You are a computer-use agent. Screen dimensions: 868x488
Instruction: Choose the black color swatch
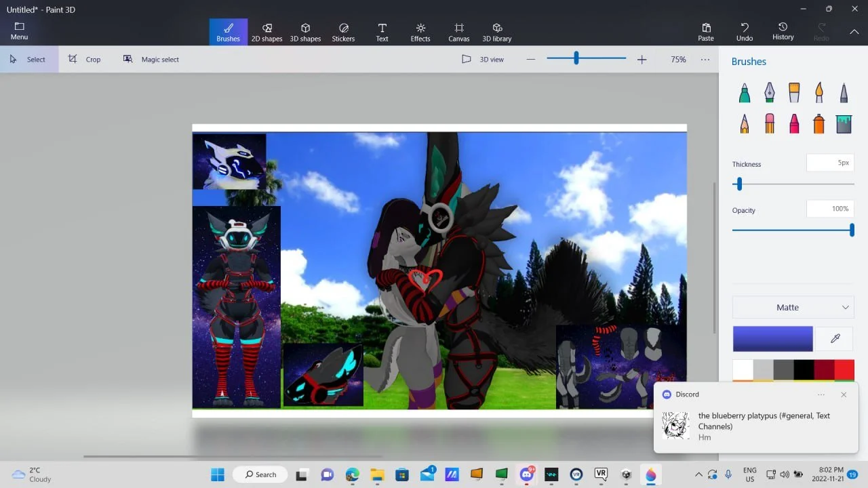804,370
